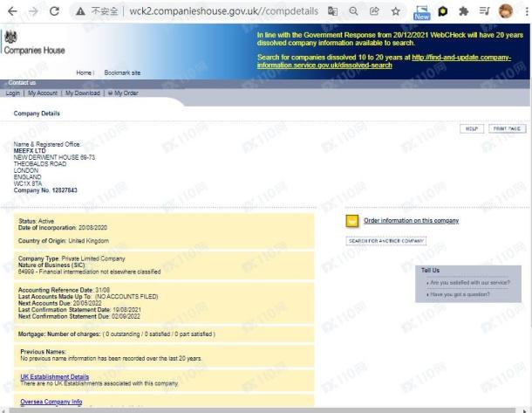The image size is (532, 413).
Task: Click Date of Incorporation 20/08/2020 text
Action: (63, 228)
